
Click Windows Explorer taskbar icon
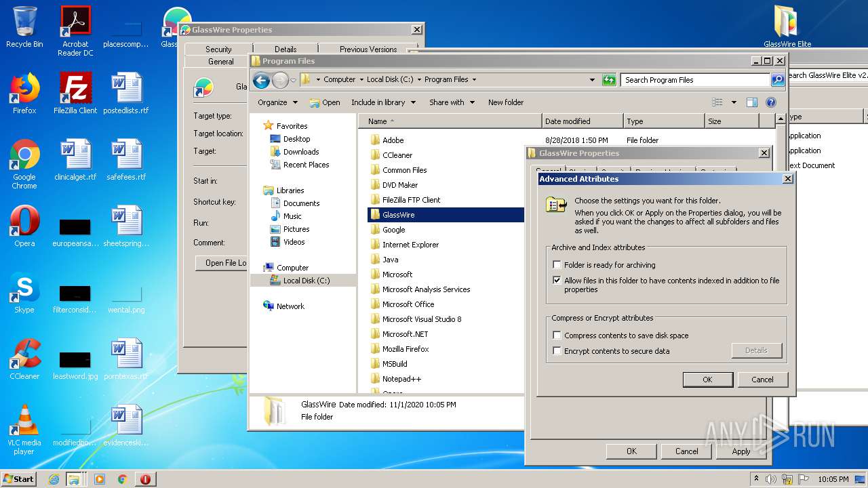pos(75,479)
